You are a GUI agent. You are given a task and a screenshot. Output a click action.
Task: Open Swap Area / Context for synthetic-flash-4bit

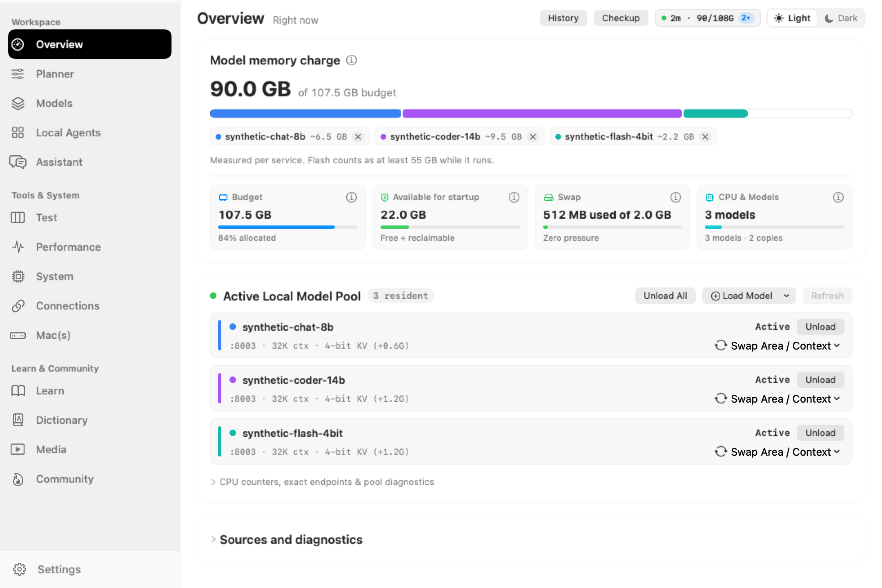tap(777, 452)
